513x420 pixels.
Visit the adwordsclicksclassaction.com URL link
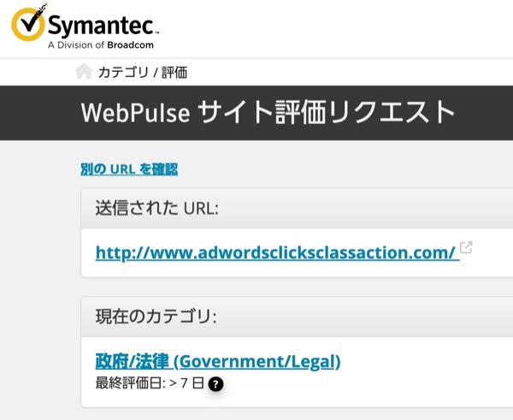click(277, 252)
